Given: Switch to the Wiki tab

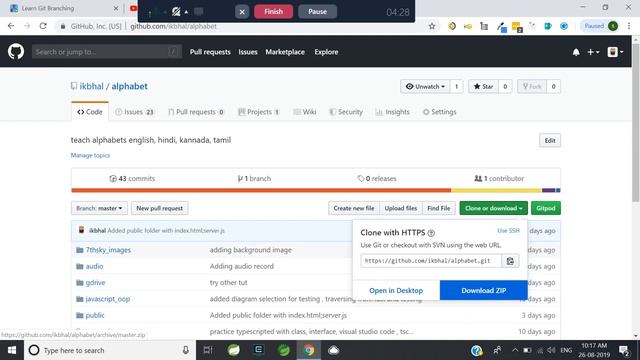Looking at the screenshot, I should coord(305,112).
